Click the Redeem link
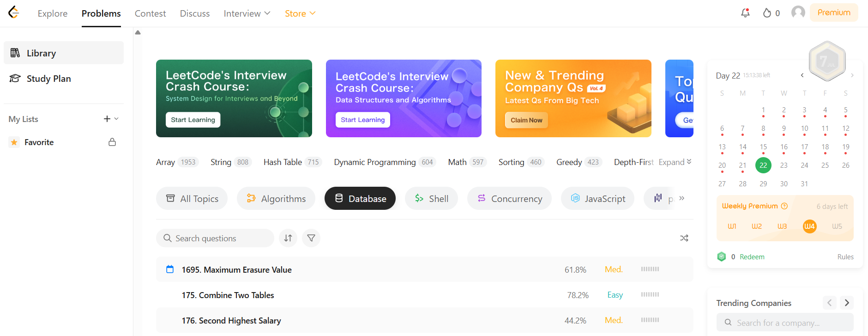 752,257
